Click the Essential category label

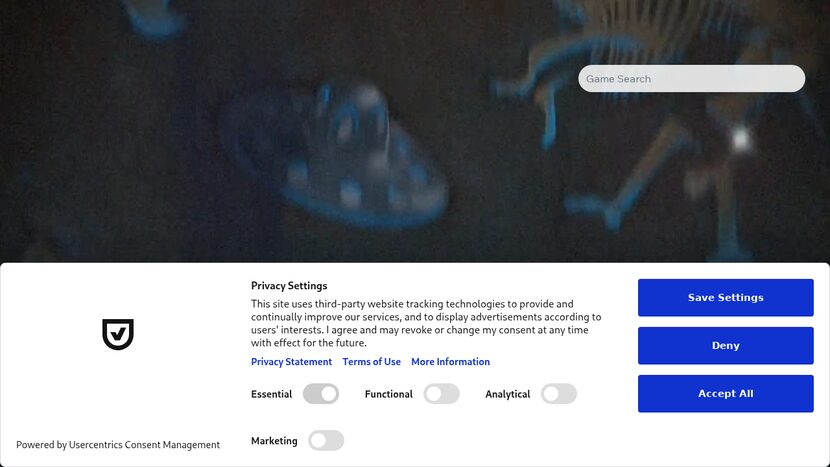point(272,394)
